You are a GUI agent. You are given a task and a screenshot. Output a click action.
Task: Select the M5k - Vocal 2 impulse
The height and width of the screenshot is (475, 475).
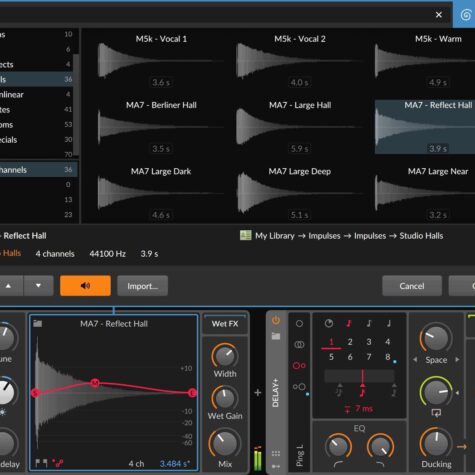point(299,60)
